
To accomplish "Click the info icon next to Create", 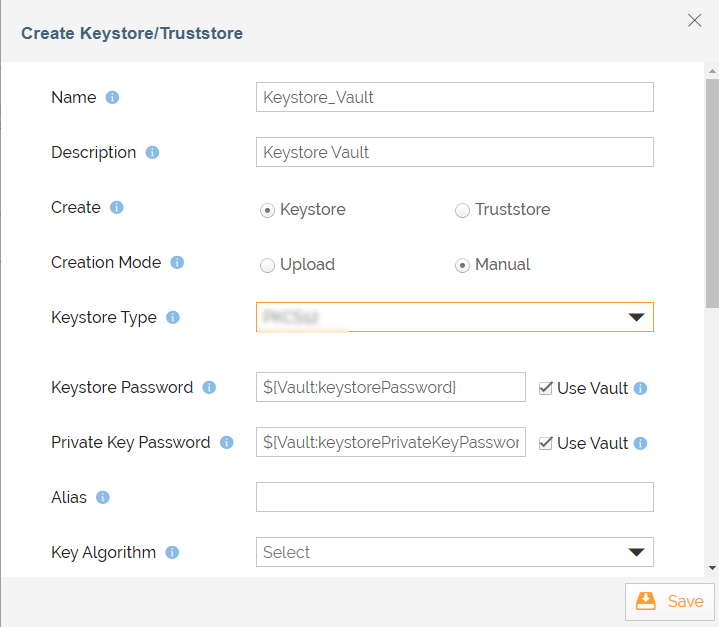I will pyautogui.click(x=116, y=208).
